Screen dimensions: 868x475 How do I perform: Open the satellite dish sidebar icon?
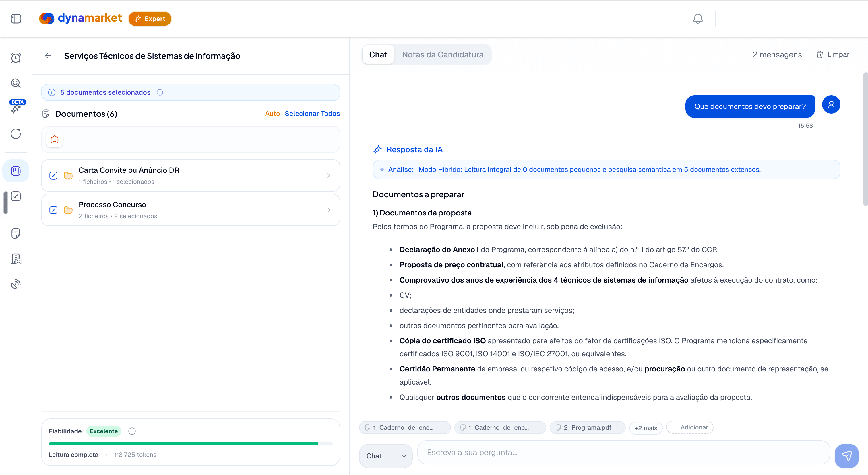coord(16,284)
